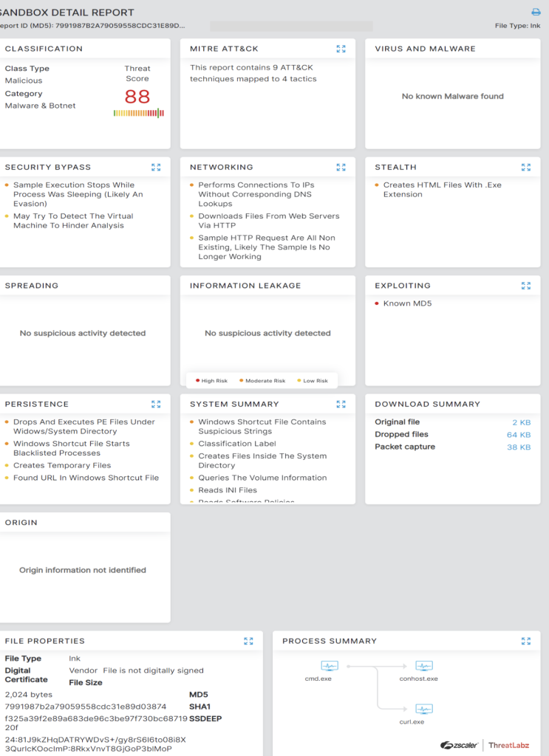The width and height of the screenshot is (549, 756).
Task: Click the print report icon
Action: coord(536,12)
